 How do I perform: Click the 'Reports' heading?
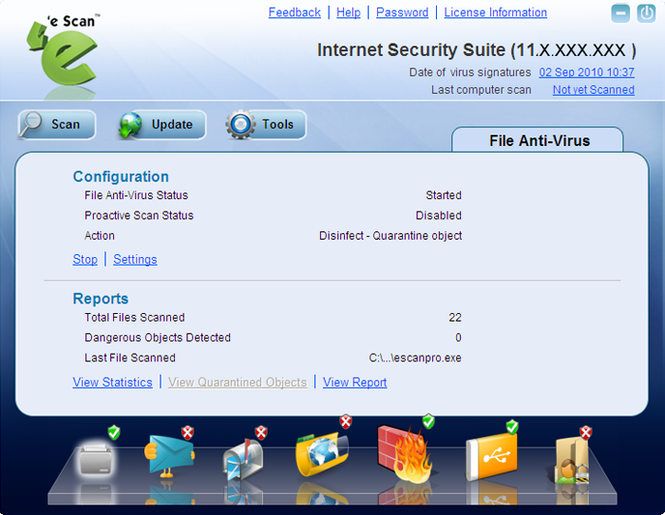101,299
